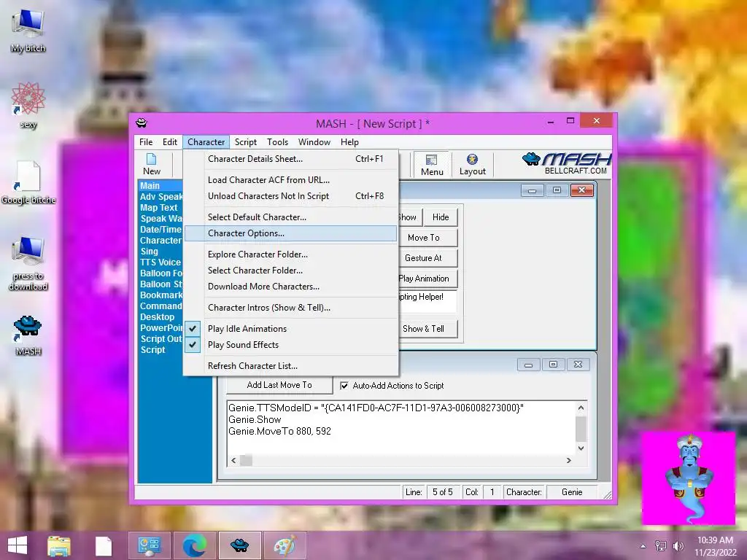
Task: Click the blank document taskbar icon
Action: [104, 545]
